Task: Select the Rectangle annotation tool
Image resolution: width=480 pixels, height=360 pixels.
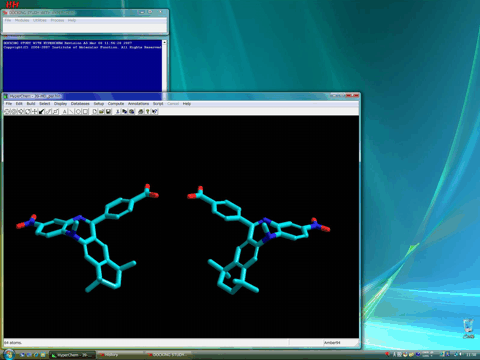Action: click(85, 111)
